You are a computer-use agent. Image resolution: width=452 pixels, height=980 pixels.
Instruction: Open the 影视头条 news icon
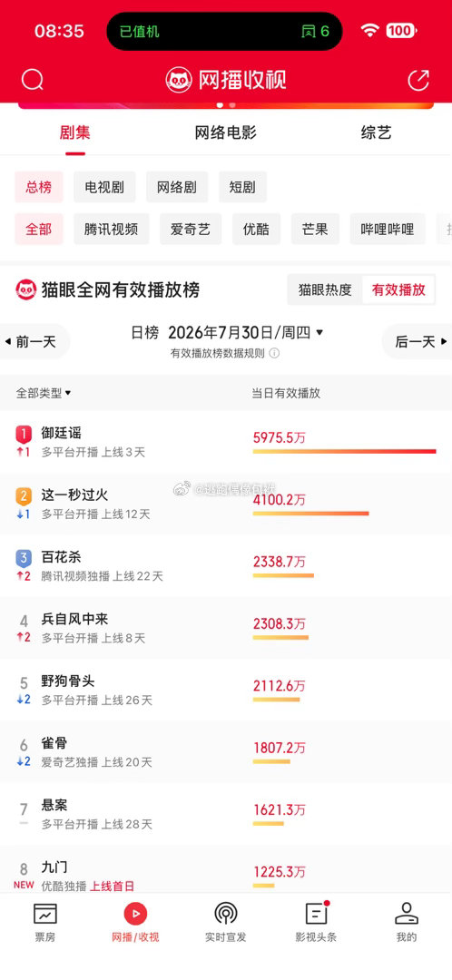point(317,914)
